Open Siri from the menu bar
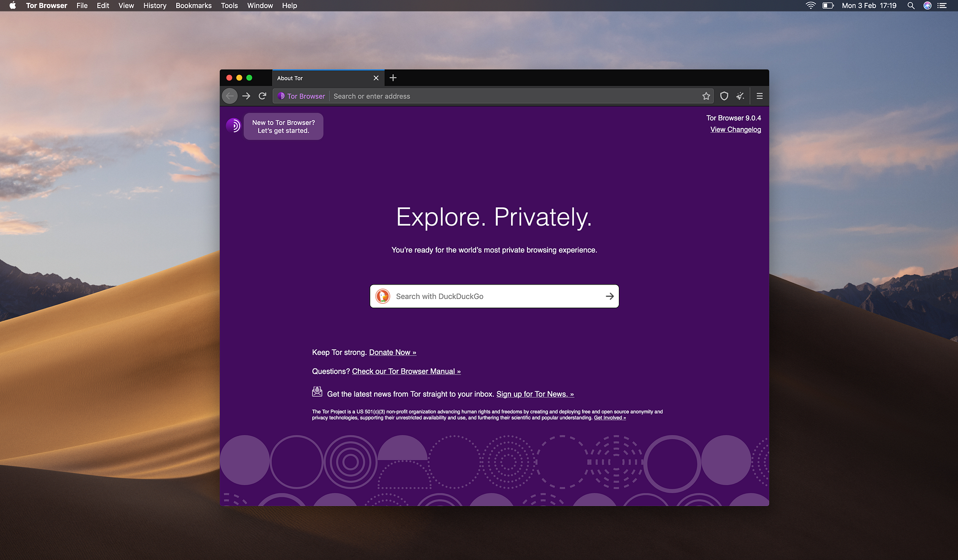This screenshot has height=560, width=958. pyautogui.click(x=927, y=6)
